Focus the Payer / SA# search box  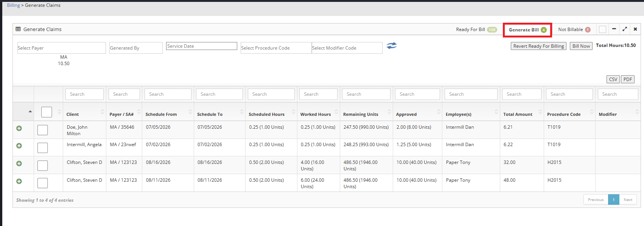click(x=124, y=94)
